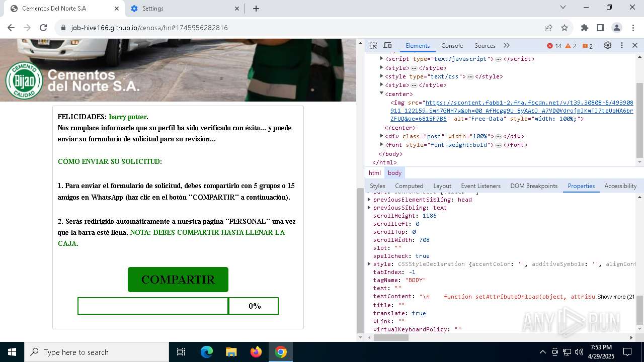Open the Extensions puzzle icon
The image size is (644, 362).
[585, 28]
